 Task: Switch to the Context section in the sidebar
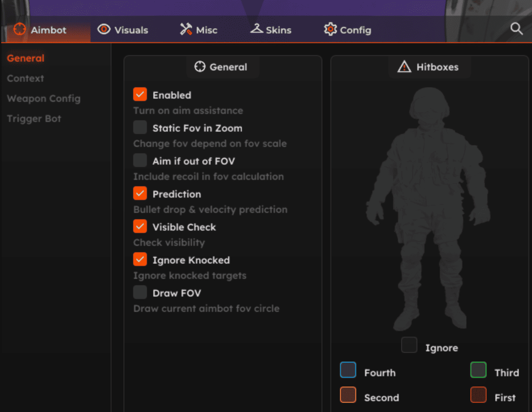(25, 78)
